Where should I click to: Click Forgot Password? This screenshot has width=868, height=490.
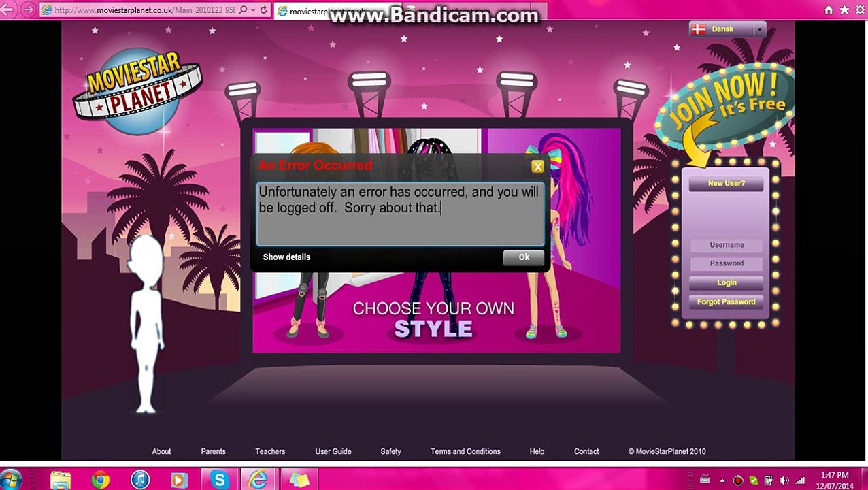point(727,301)
